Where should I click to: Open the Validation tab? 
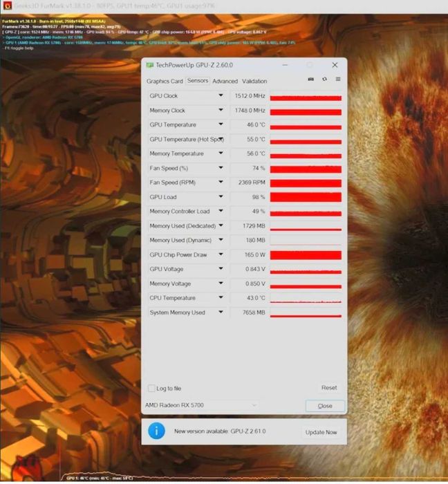point(254,81)
